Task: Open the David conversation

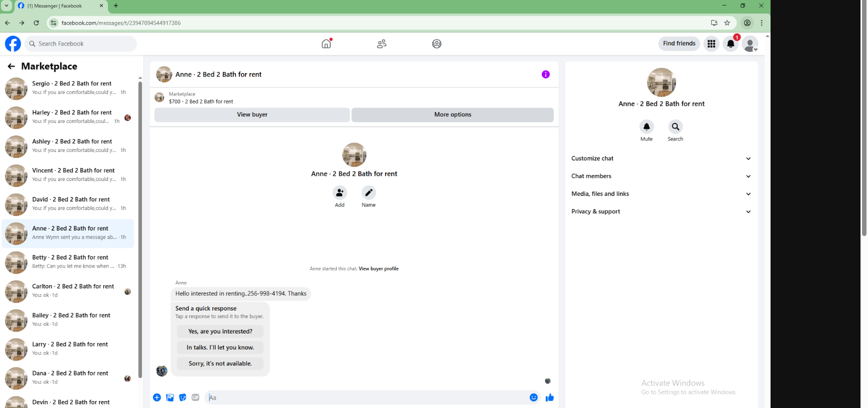Action: click(x=68, y=204)
